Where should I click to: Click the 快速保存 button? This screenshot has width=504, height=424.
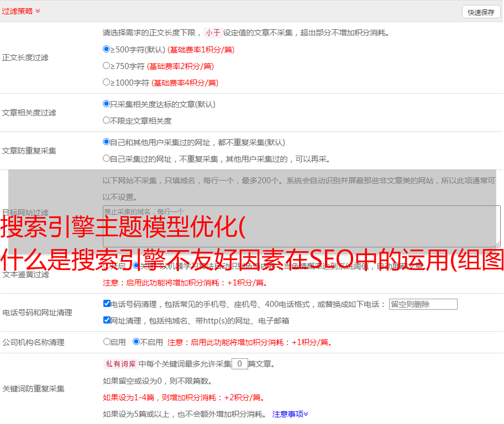pyautogui.click(x=481, y=12)
